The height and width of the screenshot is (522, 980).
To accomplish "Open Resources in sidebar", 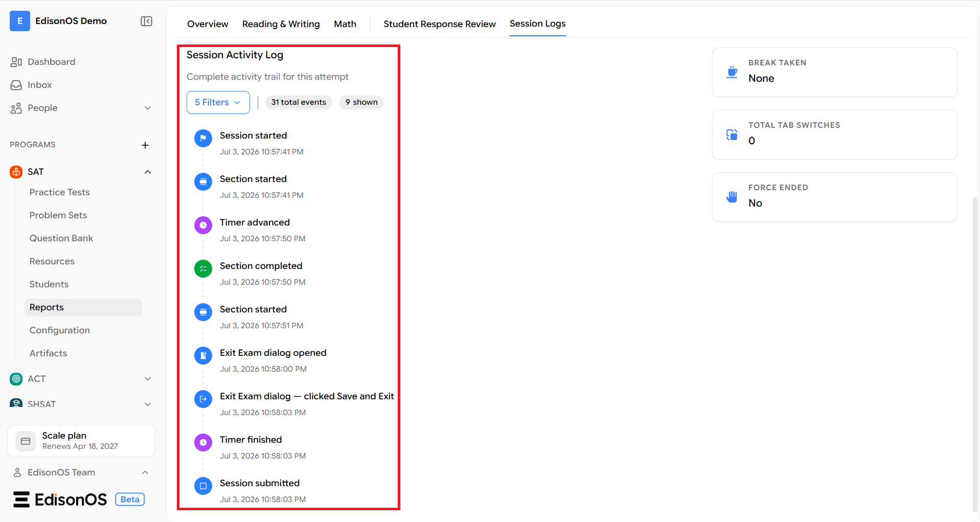I will (52, 261).
